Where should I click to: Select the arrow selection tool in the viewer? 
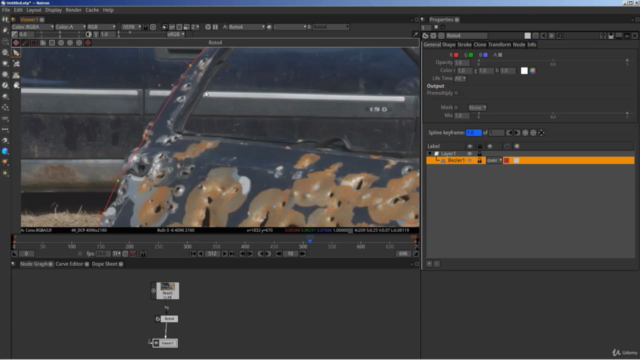16,53
